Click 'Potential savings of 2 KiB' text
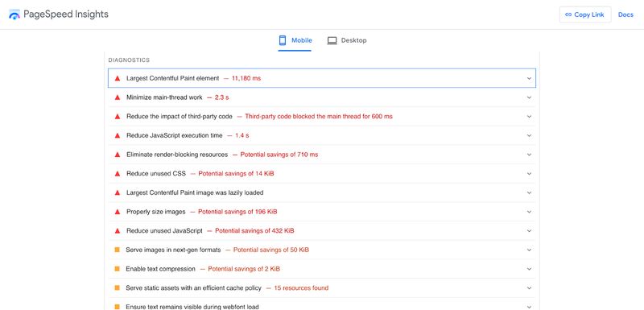This screenshot has height=310, width=644. (x=244, y=268)
